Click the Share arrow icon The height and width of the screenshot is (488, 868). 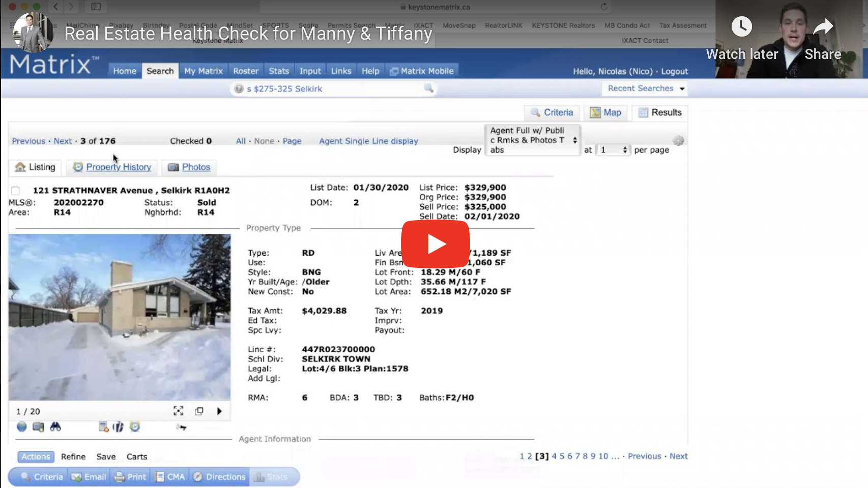point(823,26)
